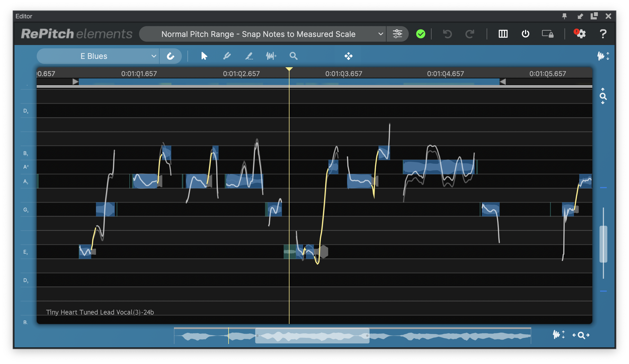
Task: Select the pitch draw pencil tool
Action: coord(227,56)
